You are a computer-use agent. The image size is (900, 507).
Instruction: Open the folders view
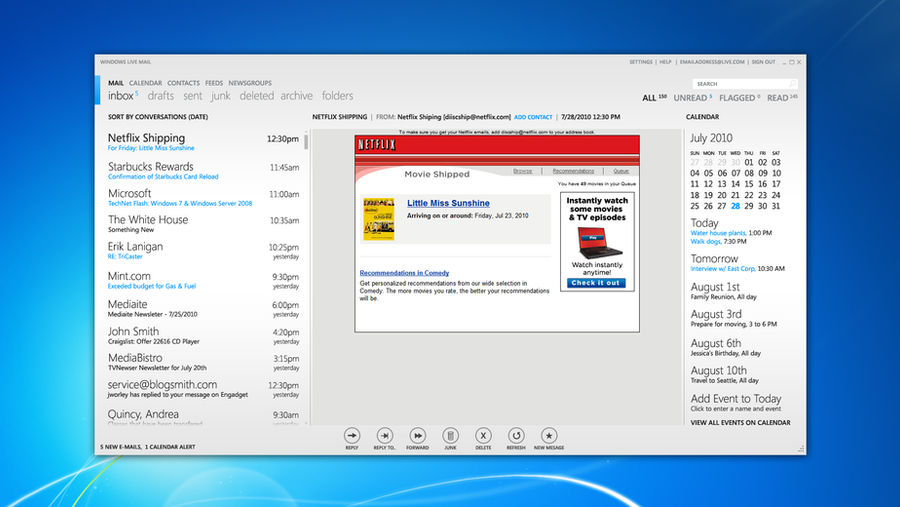pos(338,96)
